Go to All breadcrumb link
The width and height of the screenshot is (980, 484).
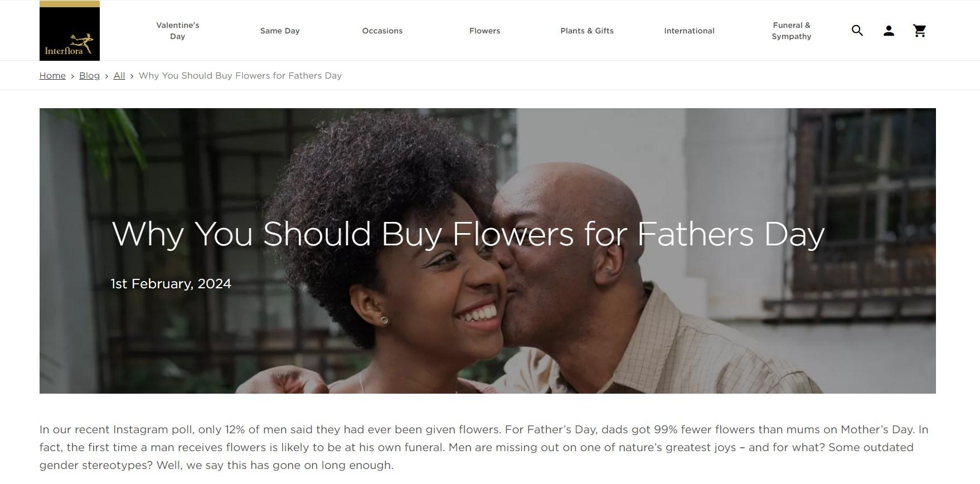click(119, 75)
